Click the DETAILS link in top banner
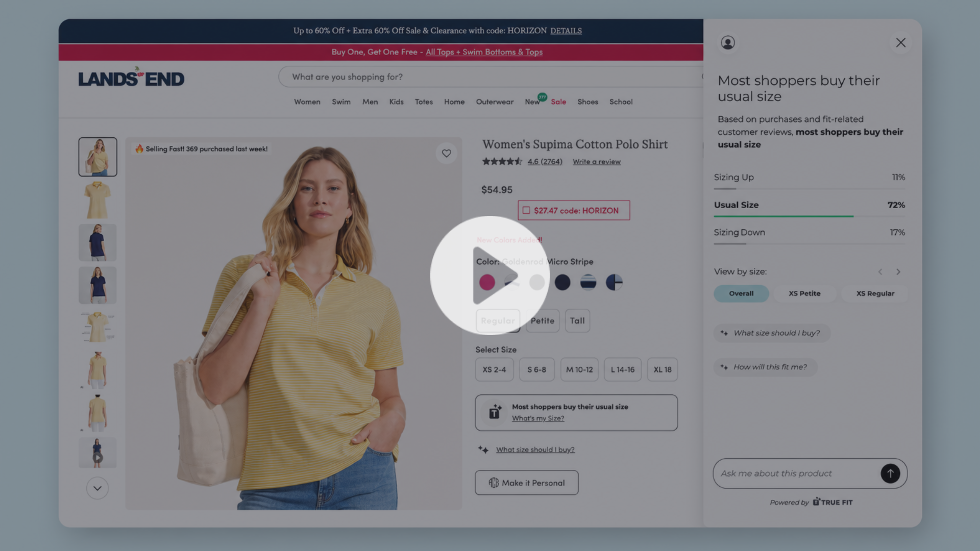This screenshot has height=551, width=980. click(x=566, y=31)
